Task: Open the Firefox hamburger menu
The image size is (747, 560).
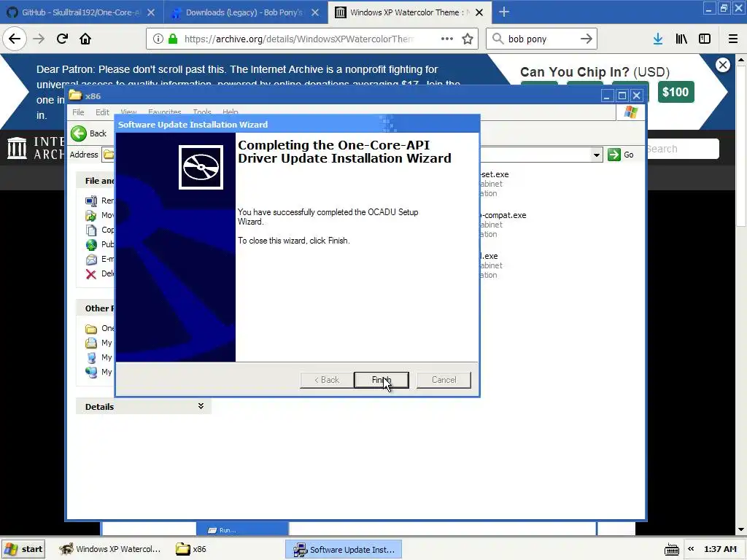Action: tap(732, 39)
